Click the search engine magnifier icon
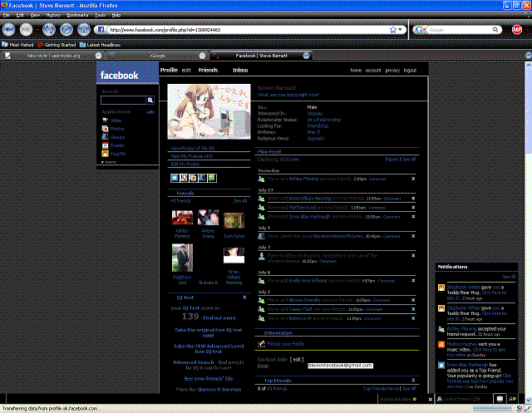Screen dimensions: 532x413 pyautogui.click(x=495, y=30)
